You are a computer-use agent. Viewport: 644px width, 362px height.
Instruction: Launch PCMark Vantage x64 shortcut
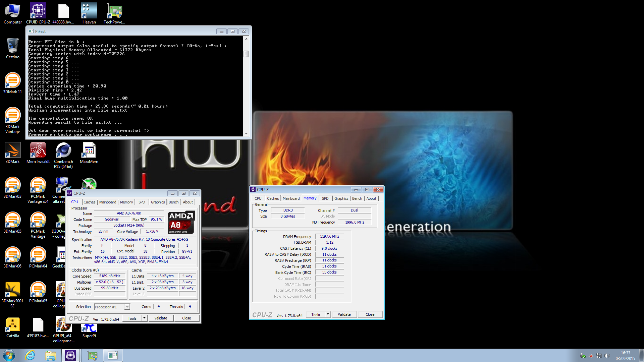tap(38, 190)
